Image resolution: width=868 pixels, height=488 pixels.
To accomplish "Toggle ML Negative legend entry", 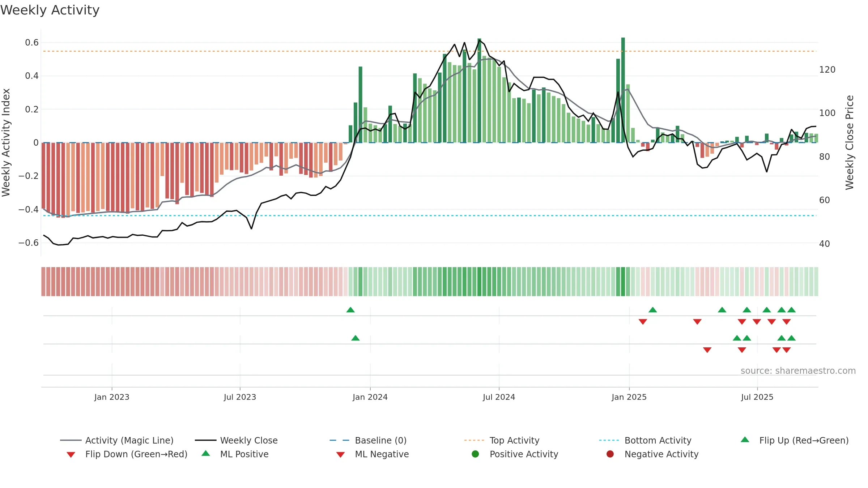I will [x=373, y=454].
